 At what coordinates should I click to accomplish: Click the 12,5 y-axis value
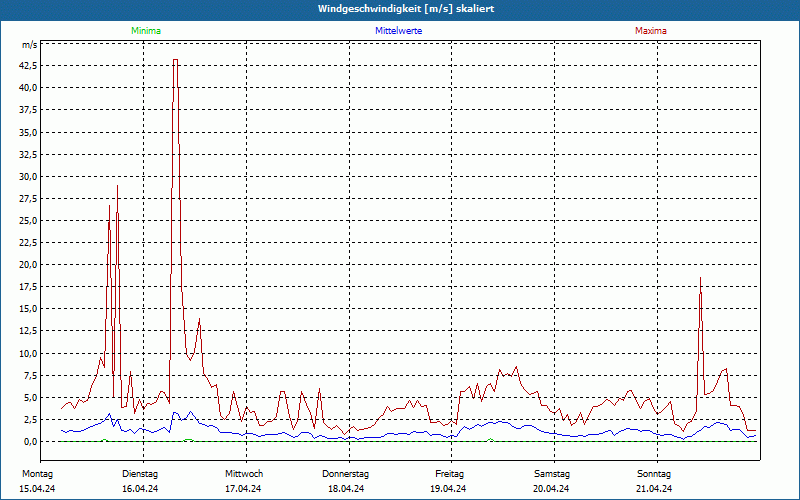click(x=28, y=331)
